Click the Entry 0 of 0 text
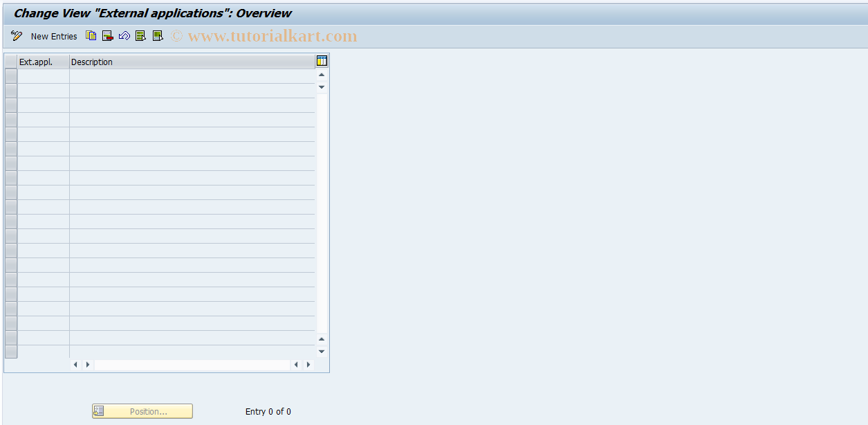This screenshot has width=868, height=425. (268, 411)
